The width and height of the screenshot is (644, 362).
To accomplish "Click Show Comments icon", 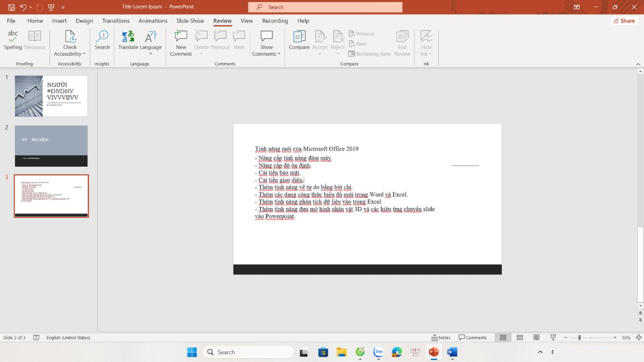I will (267, 36).
